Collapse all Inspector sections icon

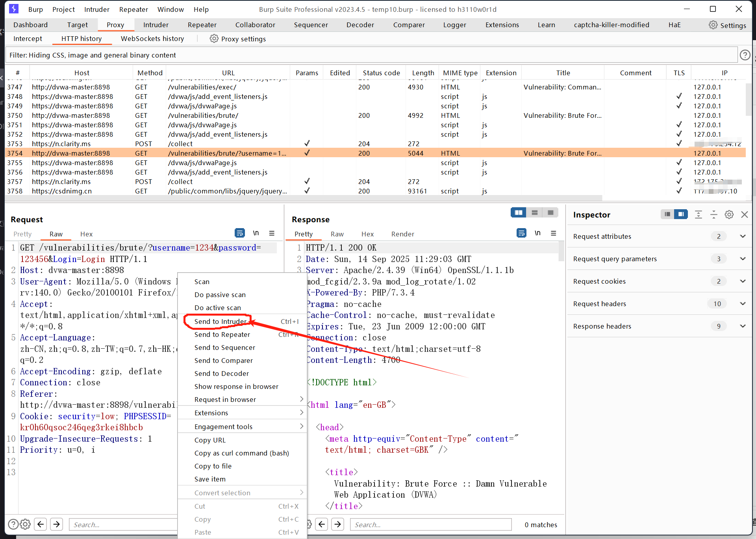coord(714,214)
